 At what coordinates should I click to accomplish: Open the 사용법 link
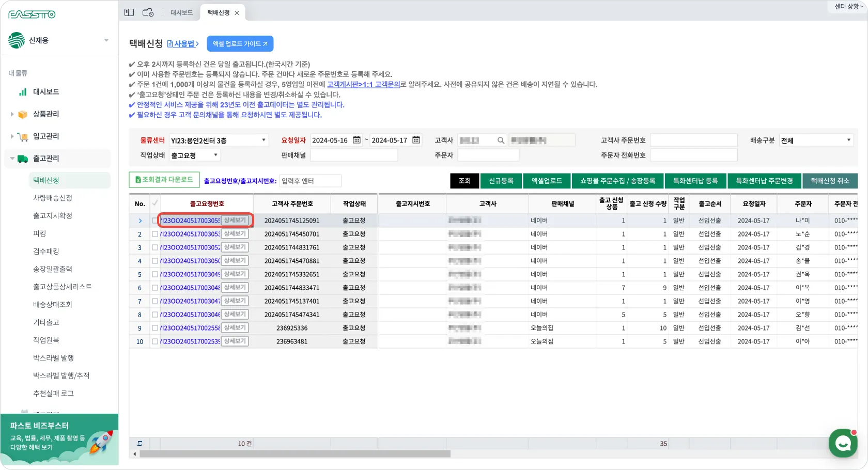tap(183, 44)
